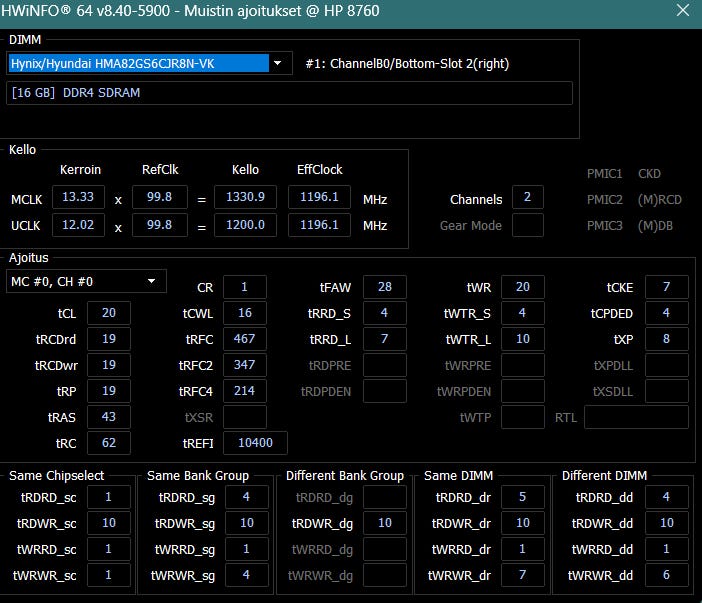
Task: Click the CR command rate field
Action: pos(244,288)
